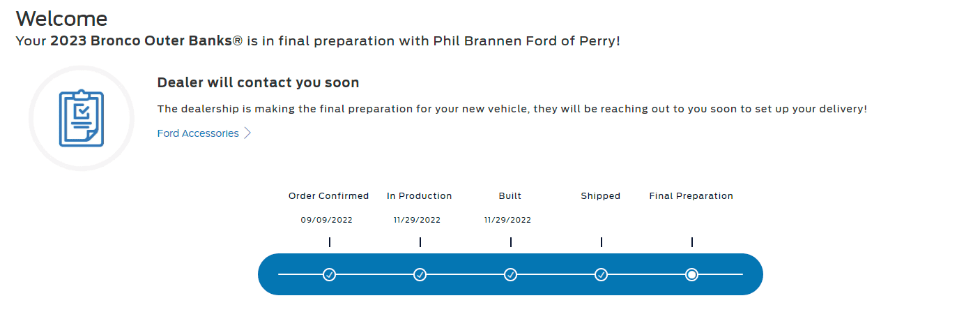Click the Welcome heading
The image size is (980, 312).
click(x=62, y=18)
